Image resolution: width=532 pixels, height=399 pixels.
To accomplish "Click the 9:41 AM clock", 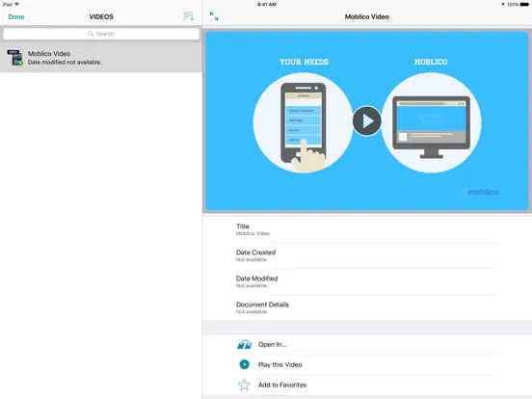I will 267,5.
